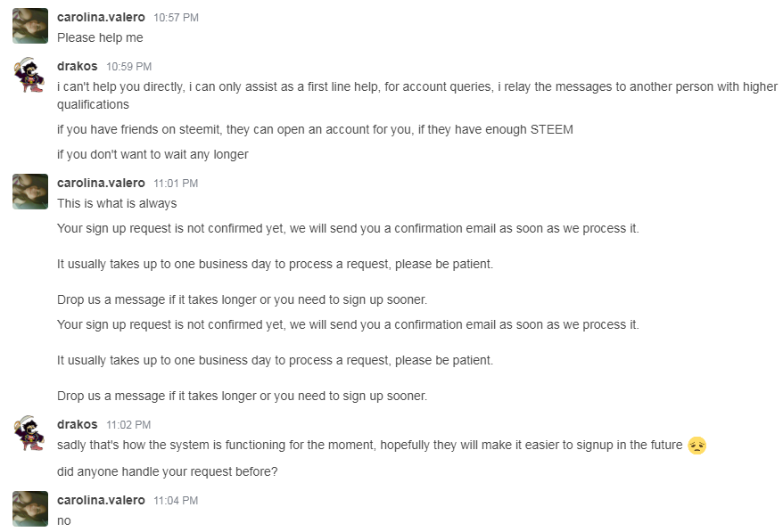Click carolina.valero's avatar next to the "no" reply
Image resolution: width=783 pixels, height=532 pixels.
(x=30, y=509)
